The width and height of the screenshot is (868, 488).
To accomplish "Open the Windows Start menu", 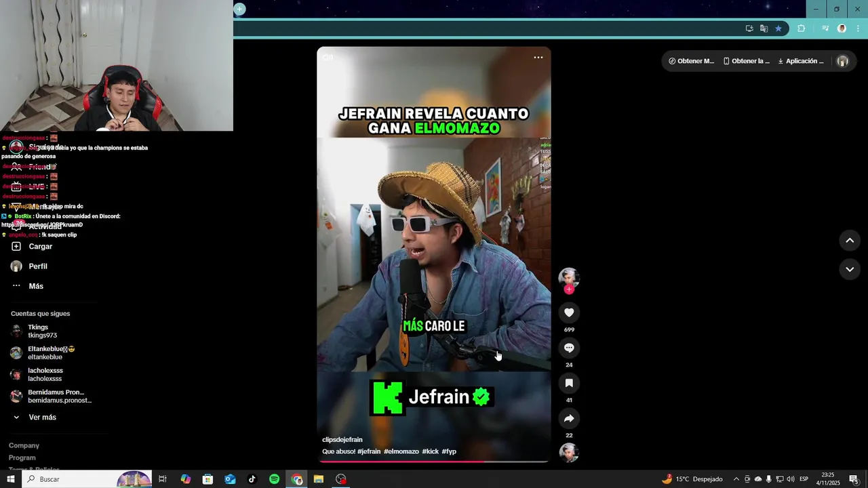I will coord(10,479).
